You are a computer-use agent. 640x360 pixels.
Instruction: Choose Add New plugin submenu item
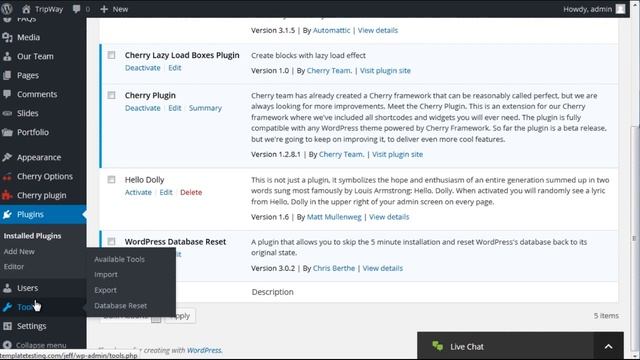[x=19, y=251]
